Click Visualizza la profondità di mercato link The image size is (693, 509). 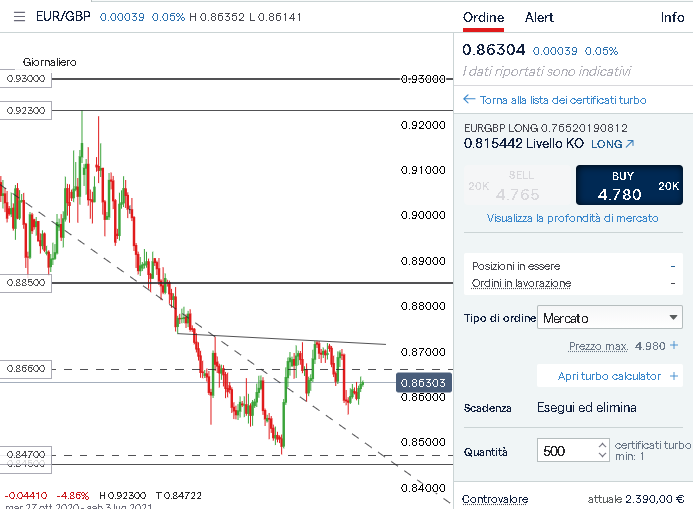(572, 217)
